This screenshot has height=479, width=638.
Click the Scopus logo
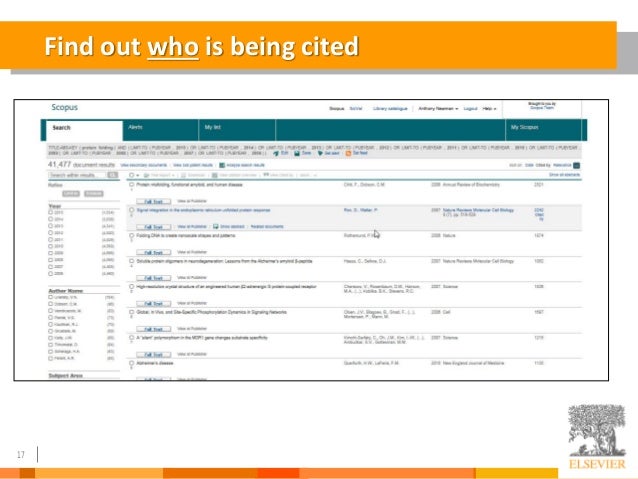(64, 107)
